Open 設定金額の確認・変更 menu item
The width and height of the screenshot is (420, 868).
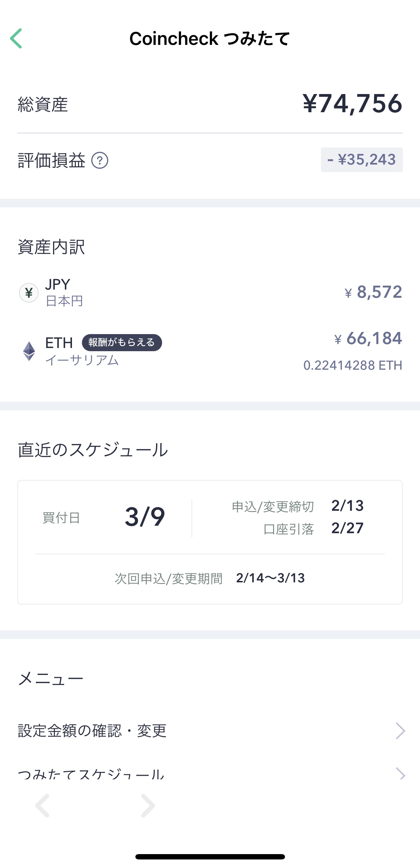(x=93, y=731)
